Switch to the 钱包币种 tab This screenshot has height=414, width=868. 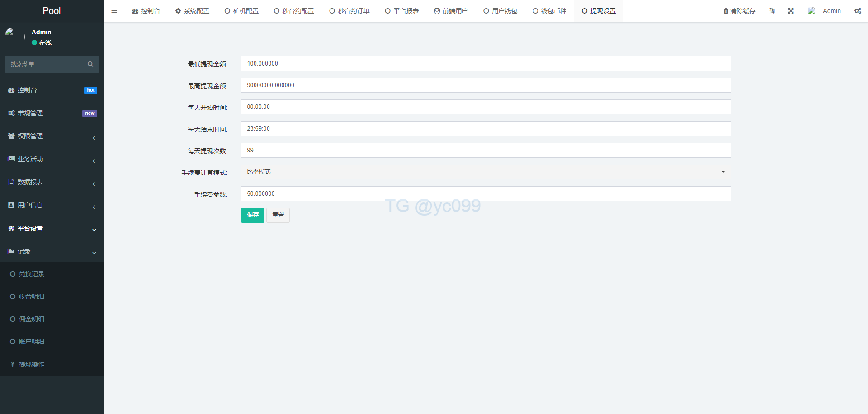[x=549, y=11]
